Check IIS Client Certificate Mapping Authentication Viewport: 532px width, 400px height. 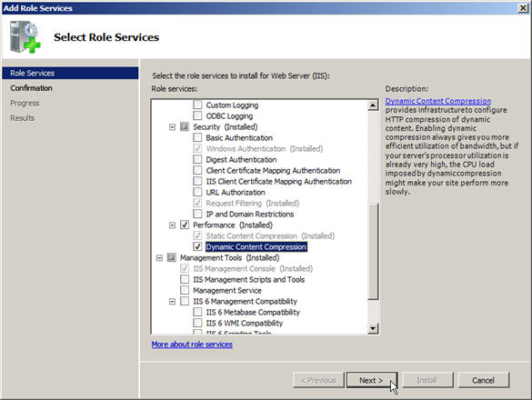coord(197,181)
